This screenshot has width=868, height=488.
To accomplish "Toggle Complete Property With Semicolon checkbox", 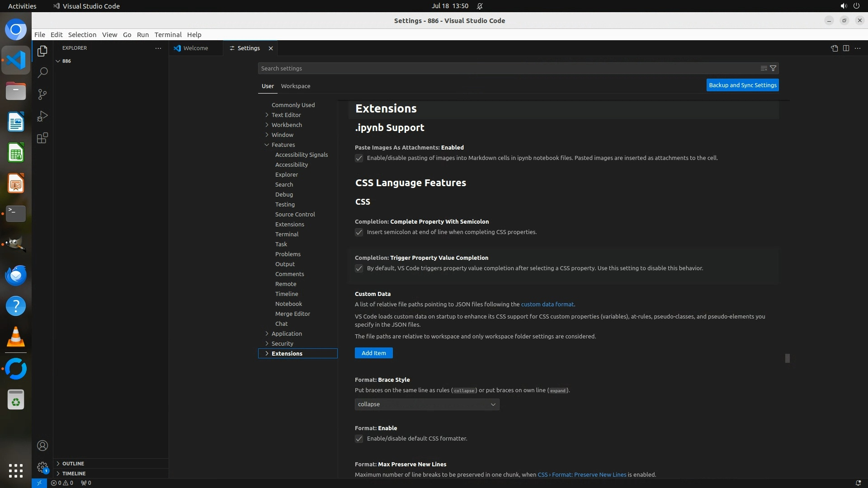I will 359,232.
